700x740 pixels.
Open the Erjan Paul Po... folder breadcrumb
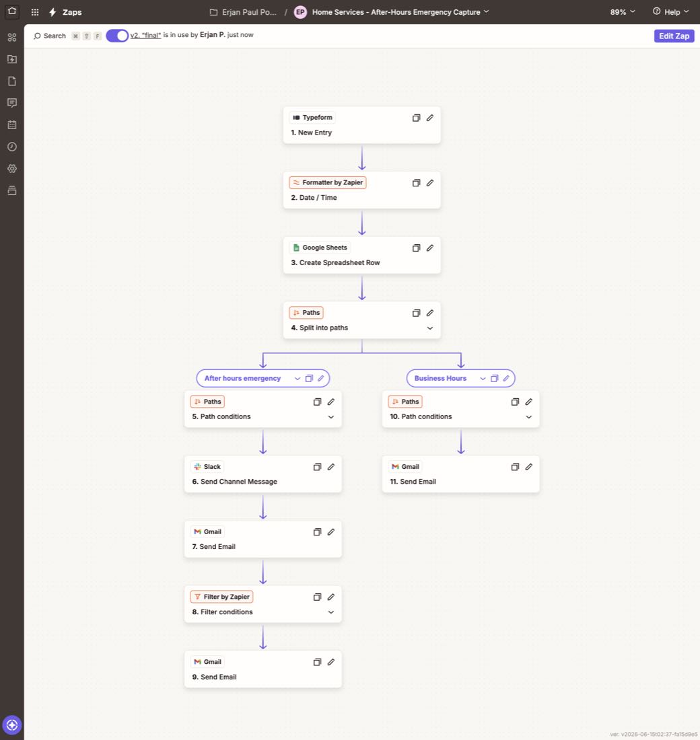243,12
